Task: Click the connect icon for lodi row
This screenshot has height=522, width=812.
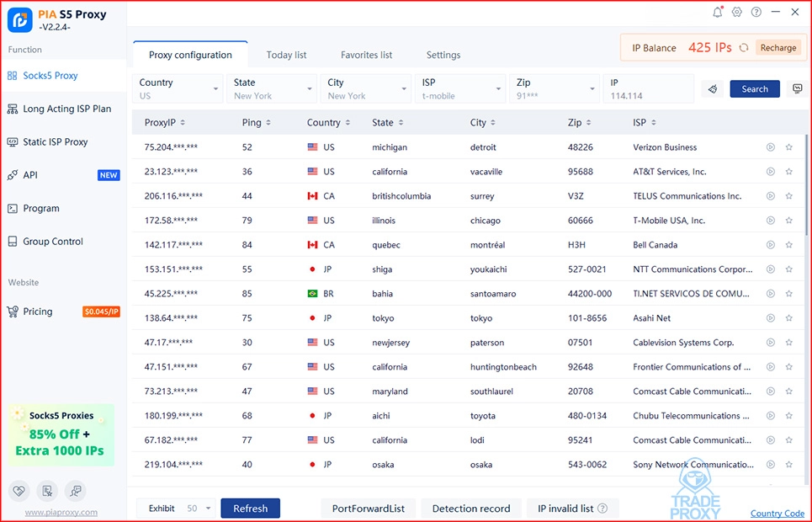Action: tap(771, 439)
